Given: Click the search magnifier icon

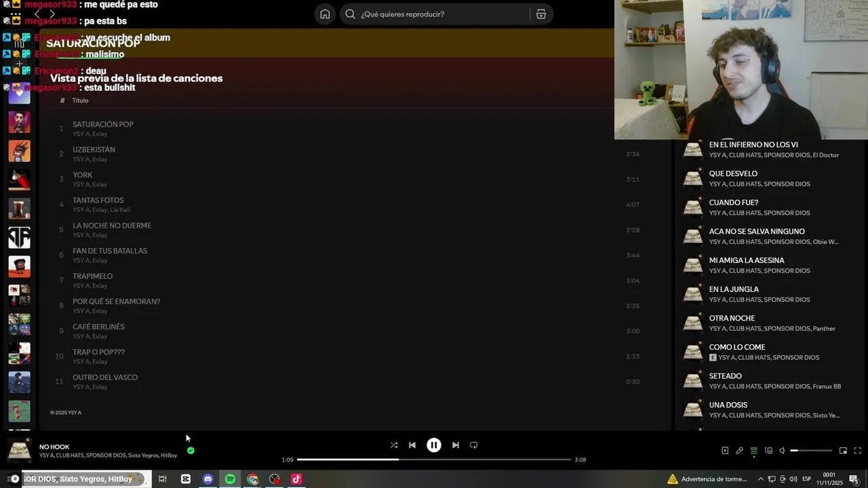Looking at the screenshot, I should coord(351,14).
